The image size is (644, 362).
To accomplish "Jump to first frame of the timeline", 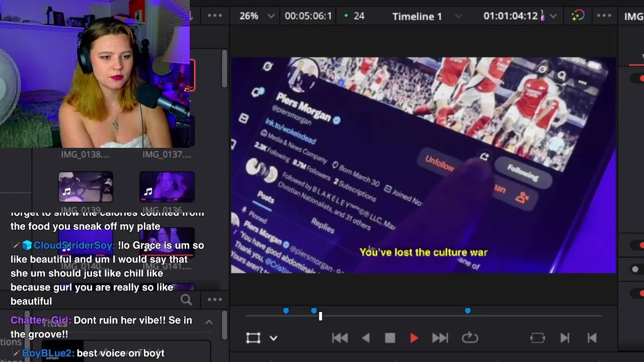I will [x=340, y=338].
